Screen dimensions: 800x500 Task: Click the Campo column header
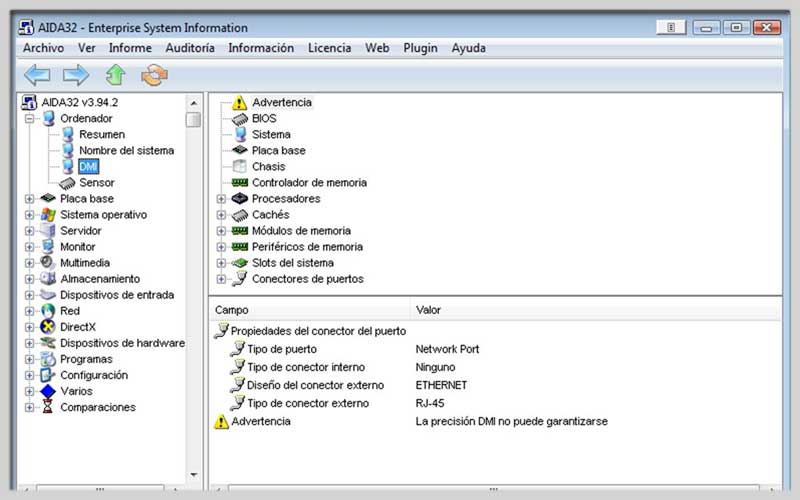(x=310, y=310)
